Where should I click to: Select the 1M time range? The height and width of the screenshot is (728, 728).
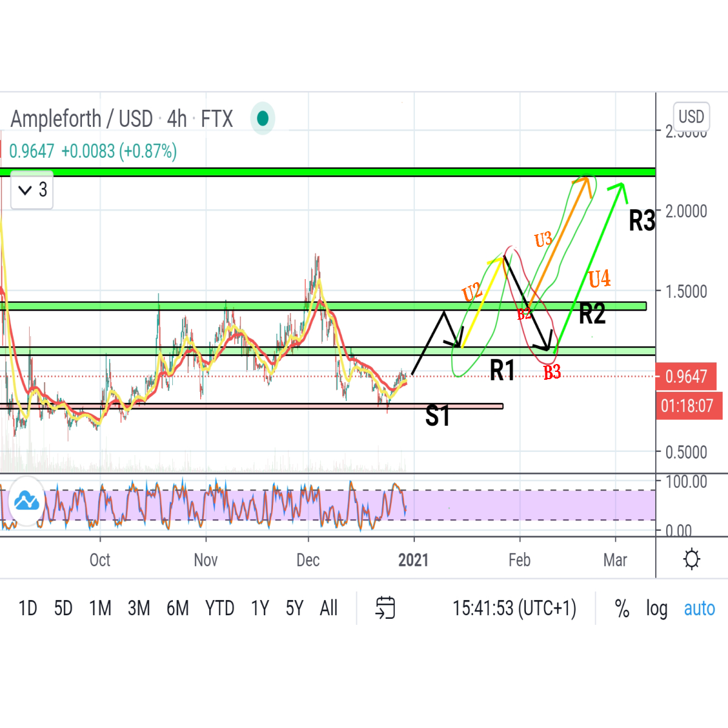point(100,608)
